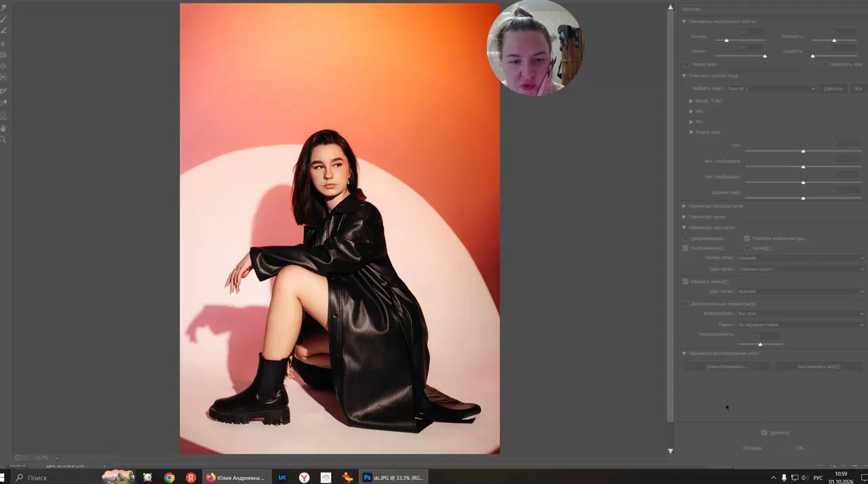Open Lightroom Classic from the taskbar
868x484 pixels.
point(282,477)
